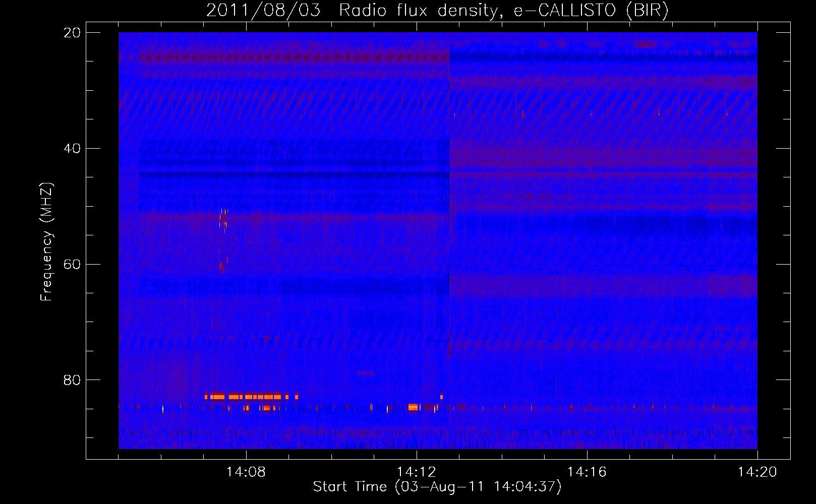This screenshot has height=504, width=816.
Task: Click the bright orange burst streak near 83 MHz
Action: tap(251, 397)
